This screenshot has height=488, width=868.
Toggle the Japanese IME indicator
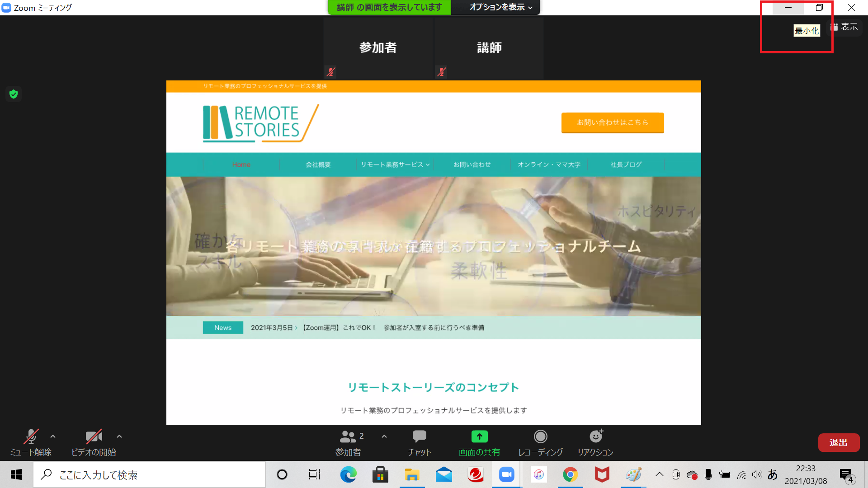773,474
